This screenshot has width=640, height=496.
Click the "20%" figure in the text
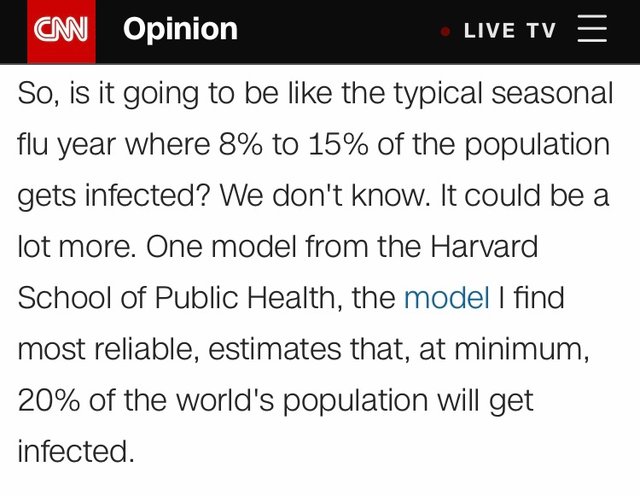(47, 400)
